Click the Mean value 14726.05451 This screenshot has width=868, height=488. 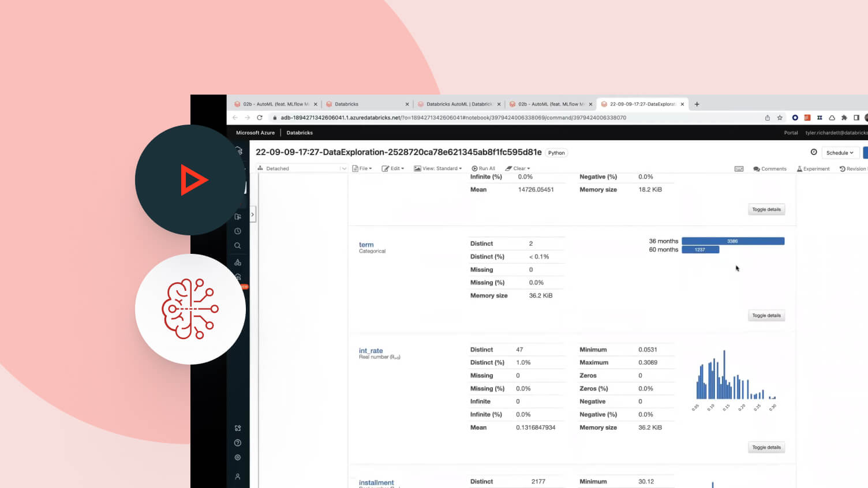point(536,189)
